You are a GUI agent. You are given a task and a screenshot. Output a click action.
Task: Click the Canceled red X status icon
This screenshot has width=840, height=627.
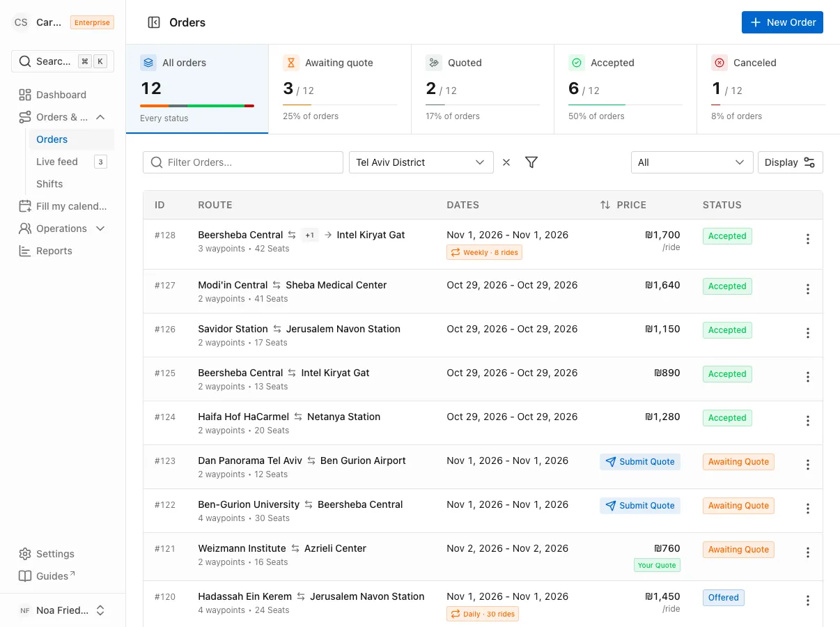coord(720,63)
